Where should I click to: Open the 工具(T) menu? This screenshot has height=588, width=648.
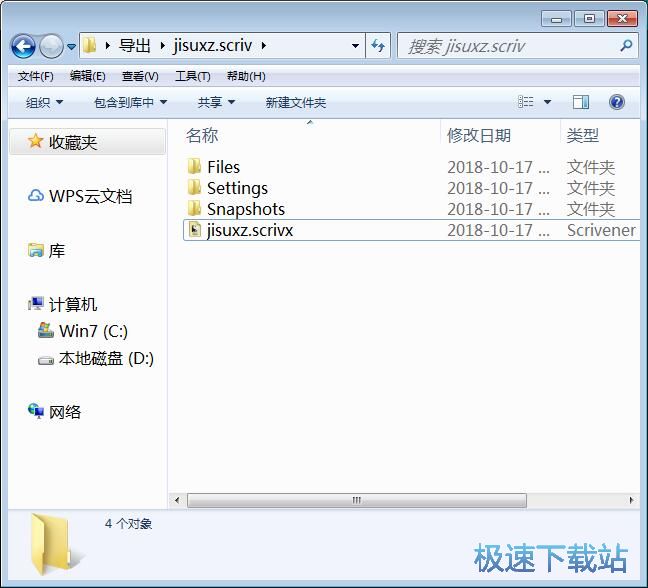click(x=193, y=76)
